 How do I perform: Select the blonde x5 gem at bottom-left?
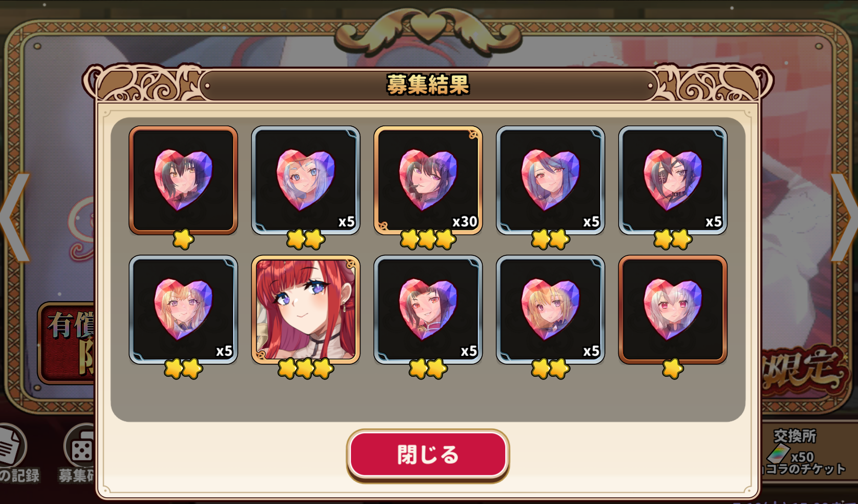point(183,310)
